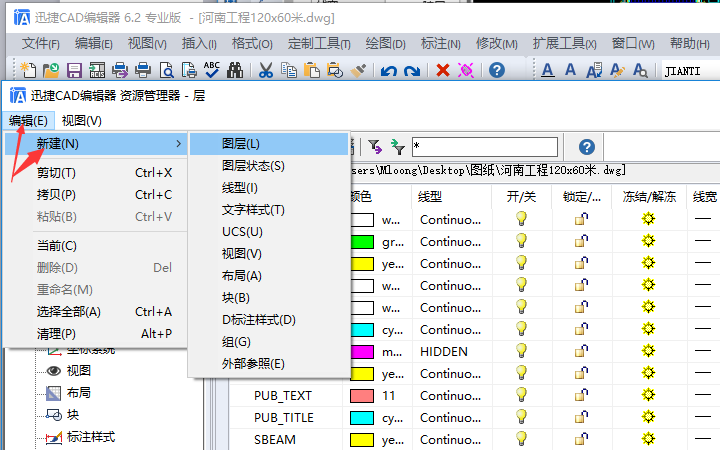Select 标注样式 in the left tree

[x=91, y=437]
